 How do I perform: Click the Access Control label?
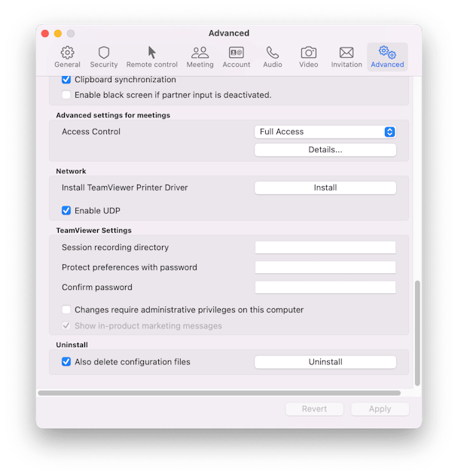(x=91, y=132)
